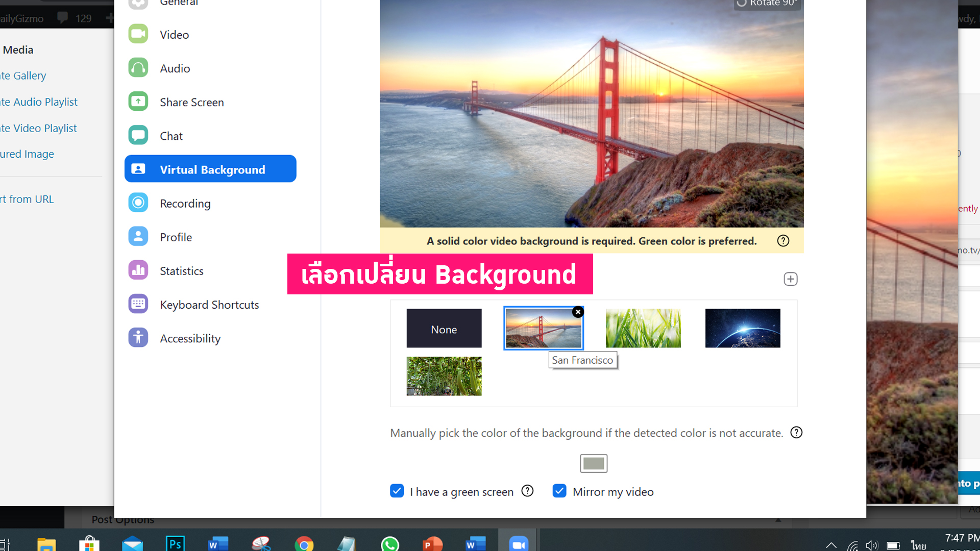Open Recording settings section

(185, 203)
